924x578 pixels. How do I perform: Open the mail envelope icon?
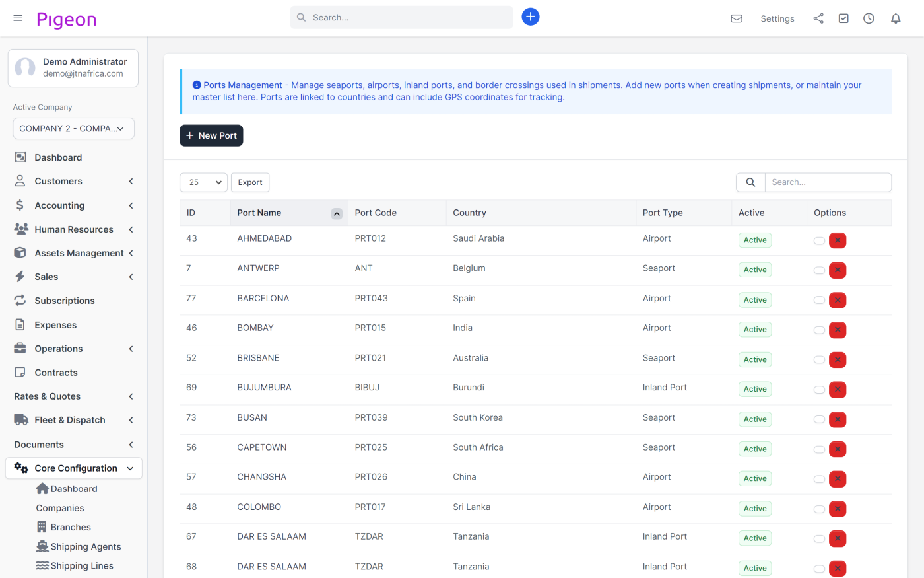point(737,18)
